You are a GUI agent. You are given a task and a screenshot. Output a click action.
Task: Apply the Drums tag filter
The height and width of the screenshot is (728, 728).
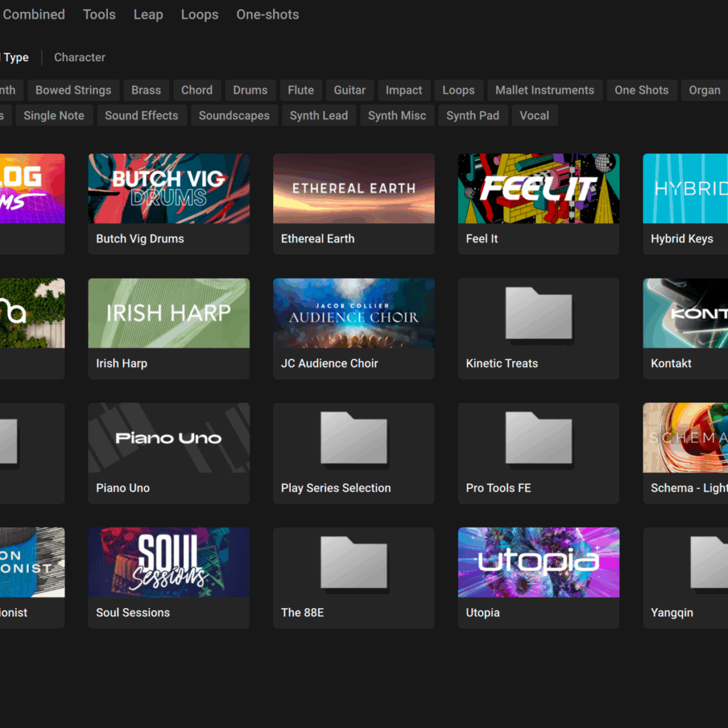(x=250, y=90)
